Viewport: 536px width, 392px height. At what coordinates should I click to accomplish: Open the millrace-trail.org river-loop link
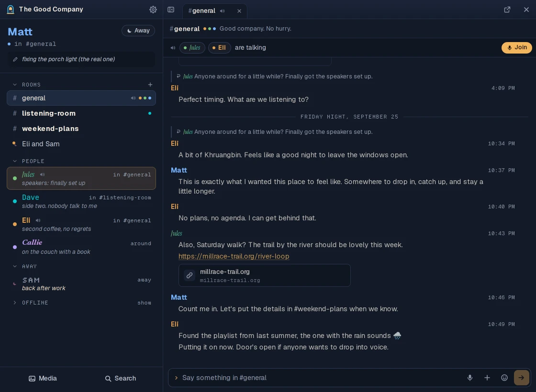pos(234,256)
